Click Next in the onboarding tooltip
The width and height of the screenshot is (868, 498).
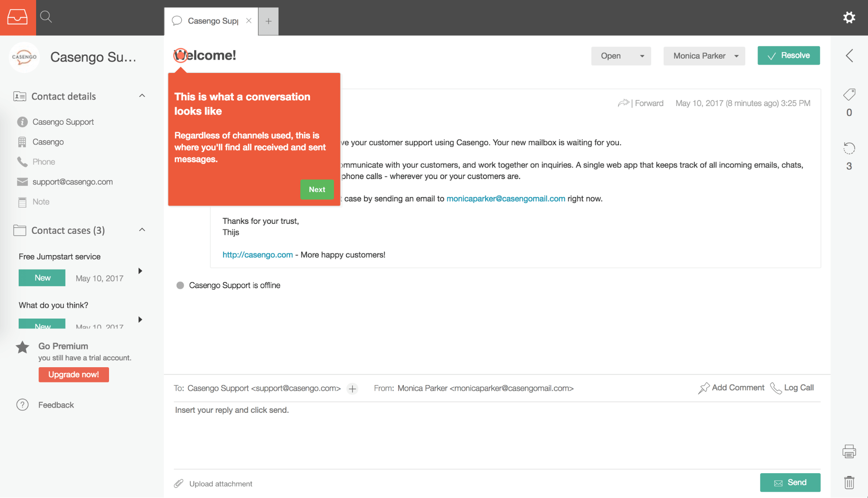coord(317,189)
